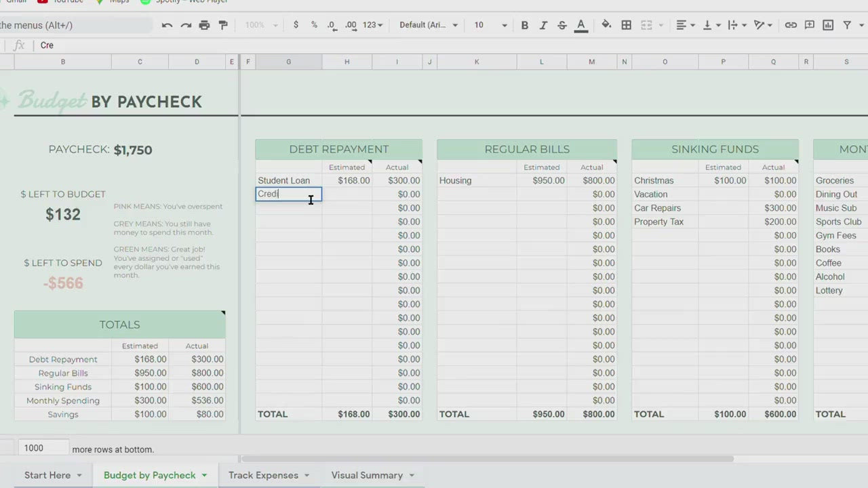Click the borders grid icon
868x488 pixels.
tap(627, 25)
